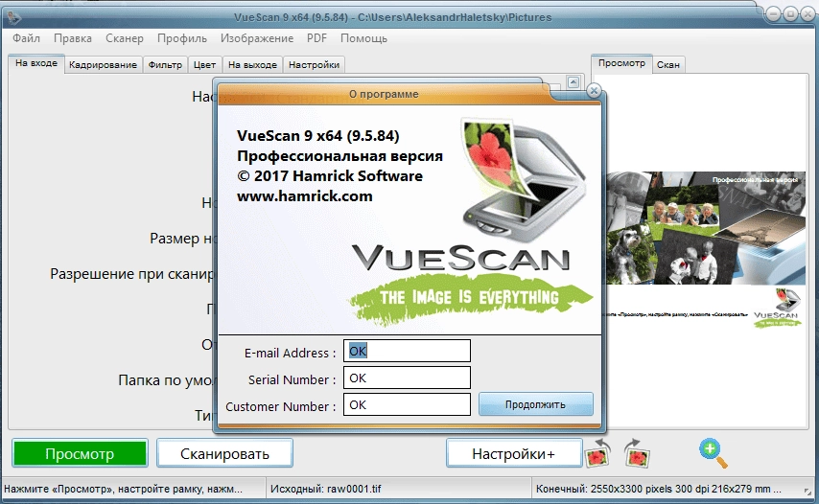The image size is (819, 504).
Task: Click the green Просмотр button
Action: pos(80,453)
